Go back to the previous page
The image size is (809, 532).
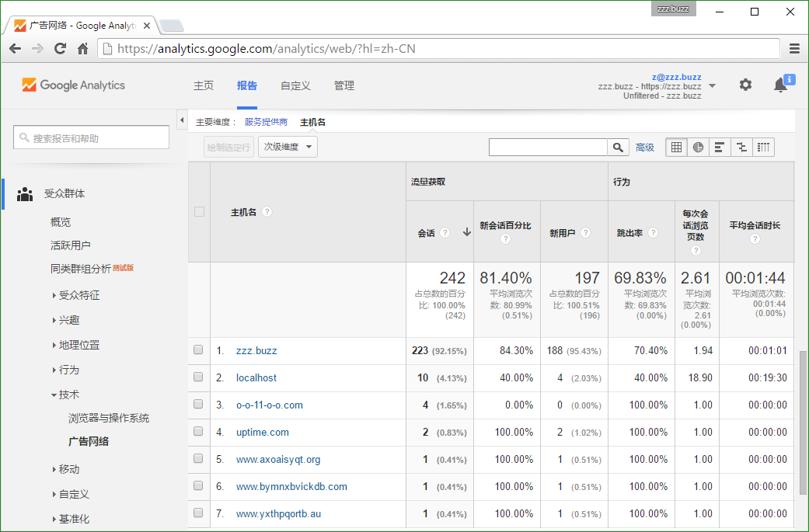click(x=15, y=48)
